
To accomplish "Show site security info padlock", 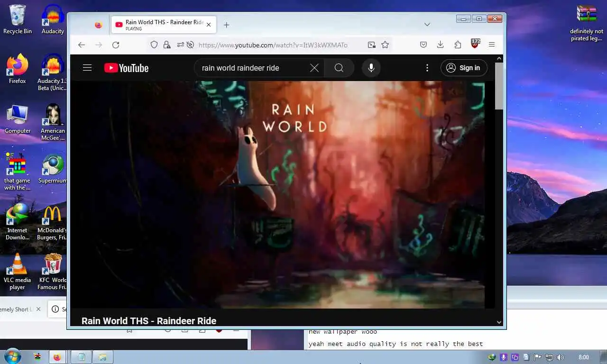I will coord(166,45).
